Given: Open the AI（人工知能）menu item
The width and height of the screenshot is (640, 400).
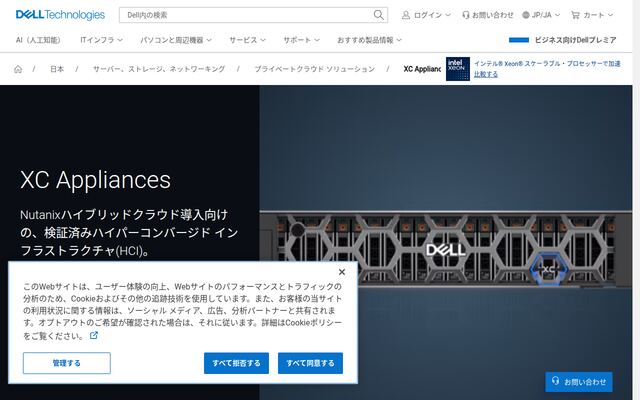Looking at the screenshot, I should (x=38, y=40).
